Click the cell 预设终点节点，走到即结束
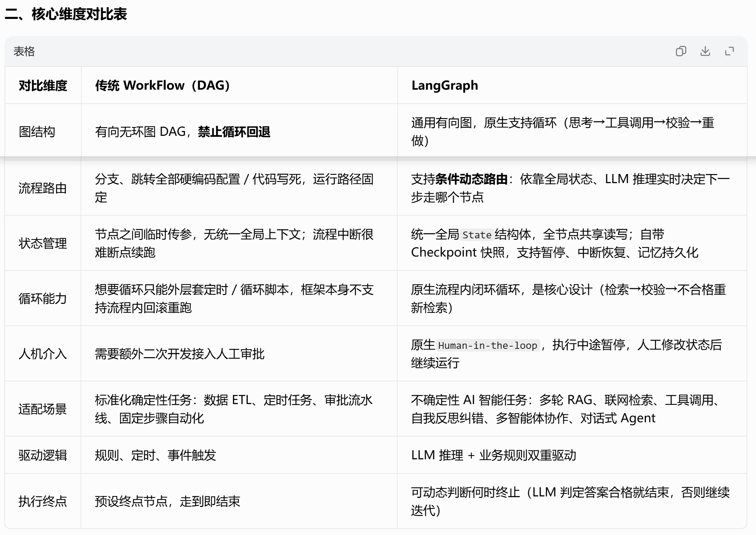Screen dimensions: 756x535 [x=239, y=501]
